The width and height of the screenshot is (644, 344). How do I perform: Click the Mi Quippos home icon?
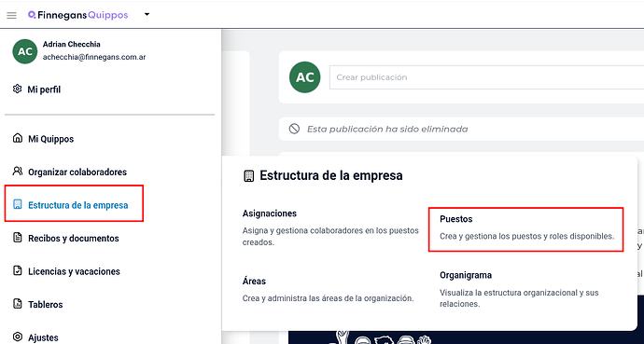[x=17, y=138]
